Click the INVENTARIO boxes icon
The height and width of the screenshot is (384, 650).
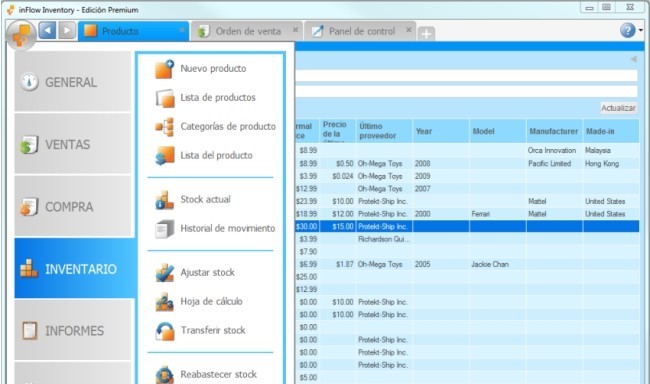tap(29, 268)
